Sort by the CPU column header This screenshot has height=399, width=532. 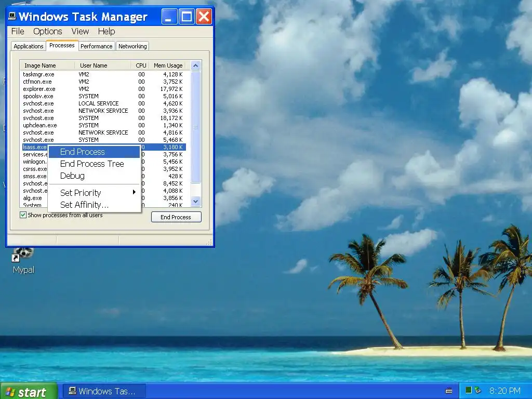pos(141,65)
